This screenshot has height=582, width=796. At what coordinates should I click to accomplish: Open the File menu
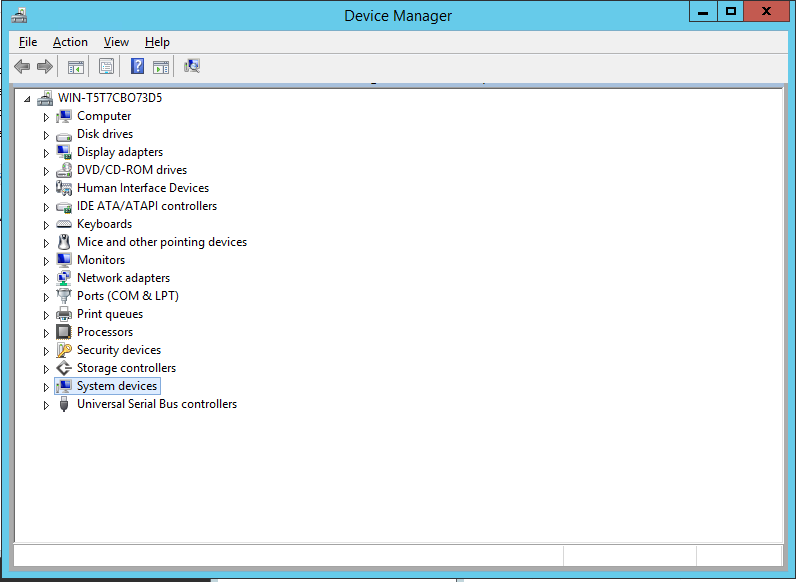click(28, 42)
